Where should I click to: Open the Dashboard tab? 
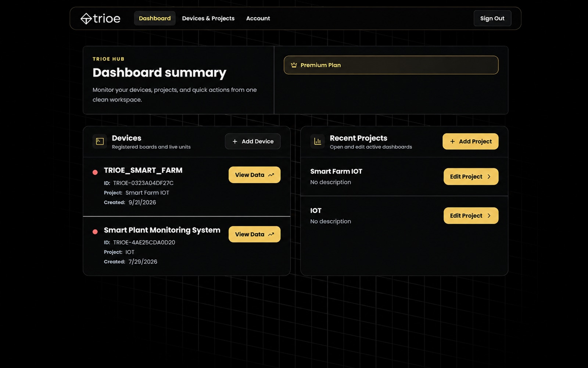pyautogui.click(x=155, y=18)
